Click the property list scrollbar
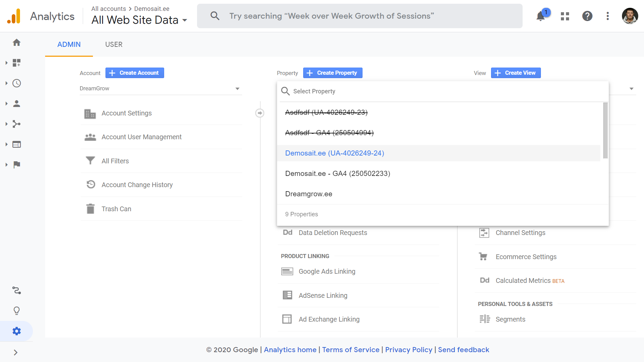The width and height of the screenshot is (644, 362). click(x=605, y=130)
